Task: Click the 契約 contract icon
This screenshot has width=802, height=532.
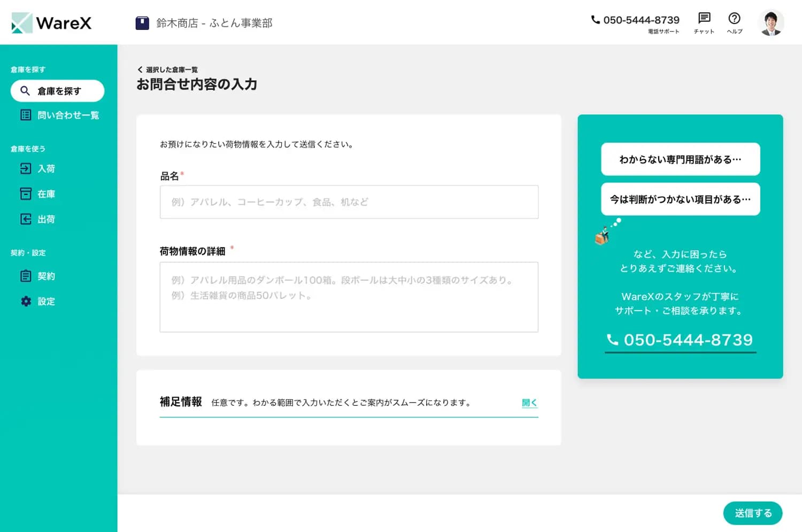Action: point(26,276)
